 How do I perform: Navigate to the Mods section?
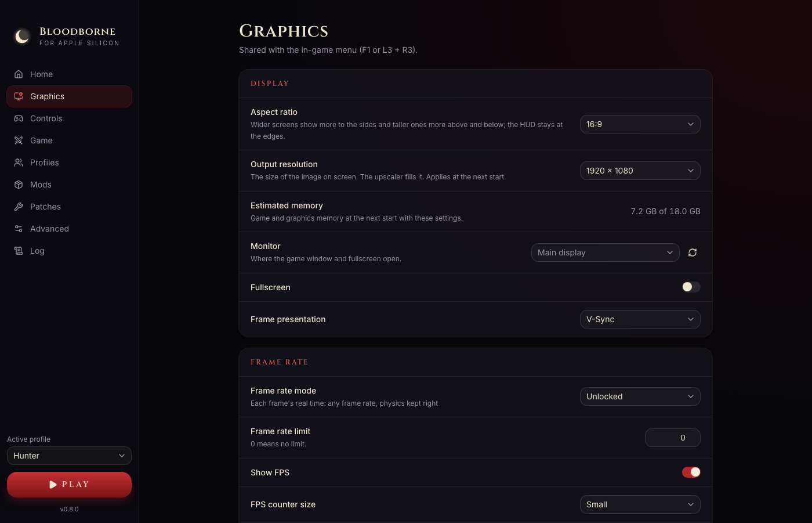tap(69, 185)
